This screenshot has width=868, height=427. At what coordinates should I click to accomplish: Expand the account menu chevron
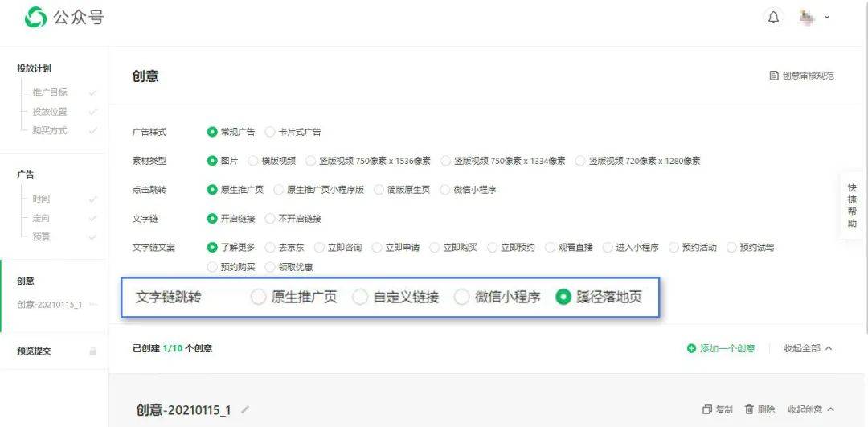pos(827,17)
